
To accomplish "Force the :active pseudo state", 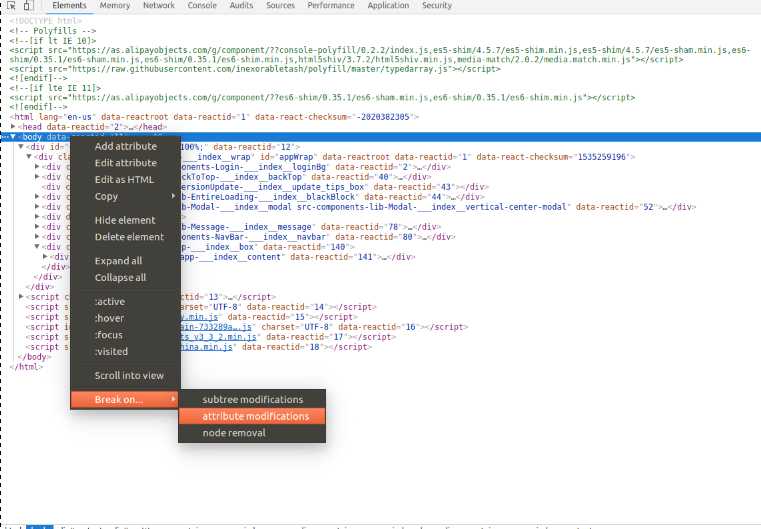I will 126,301.
